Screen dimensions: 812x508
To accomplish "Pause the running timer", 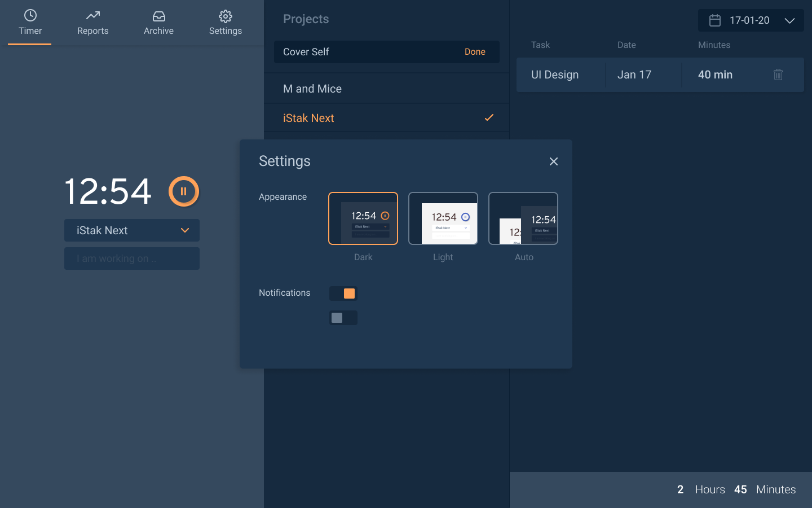I will 184,191.
